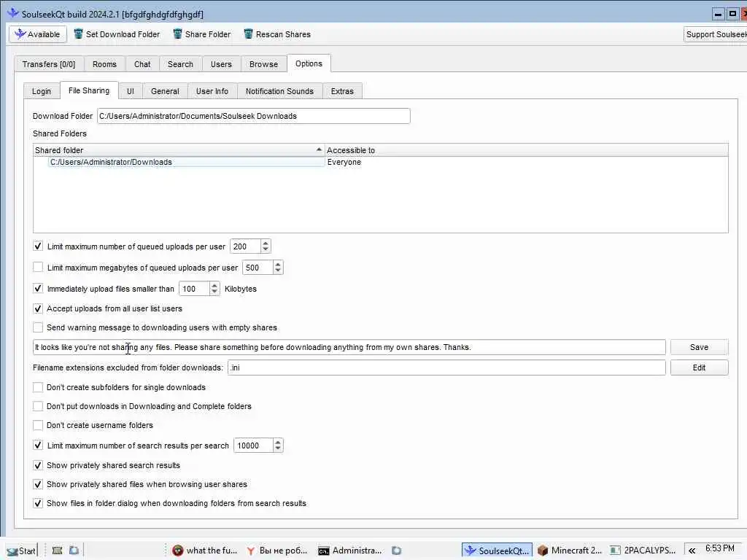Screen dimensions: 747x560
Task: Toggle Limit maximum number of search results
Action: [x=38, y=446]
